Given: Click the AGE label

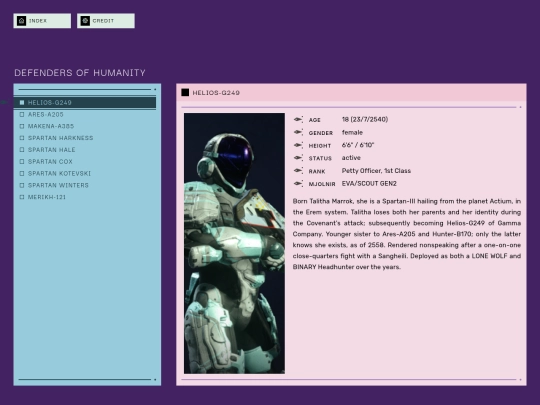Looking at the screenshot, I should point(314,120).
